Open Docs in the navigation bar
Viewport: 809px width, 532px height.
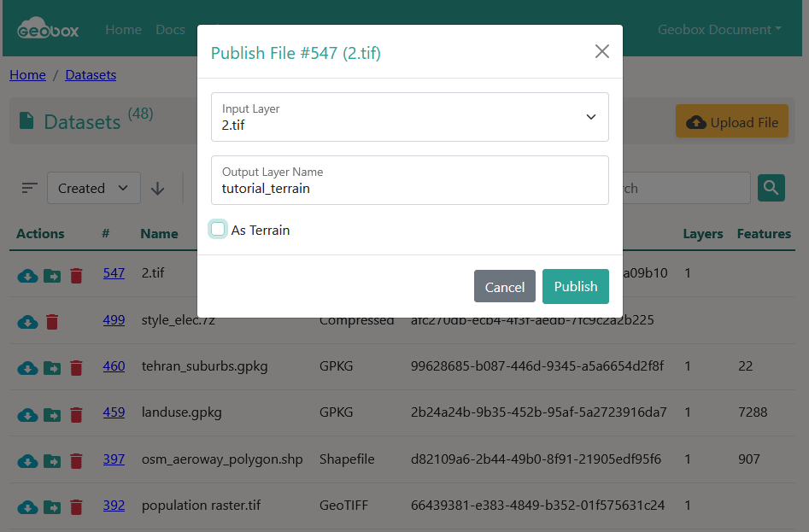pos(170,30)
